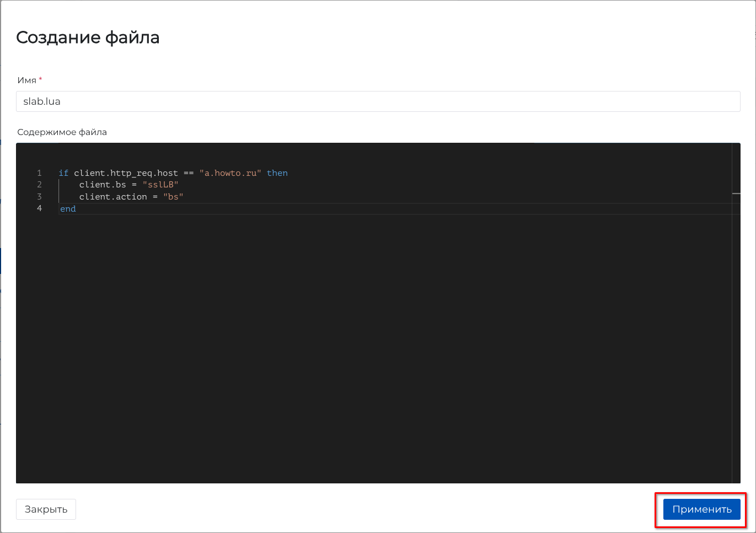756x533 pixels.
Task: Click the "sslLB" string value
Action: (x=160, y=185)
